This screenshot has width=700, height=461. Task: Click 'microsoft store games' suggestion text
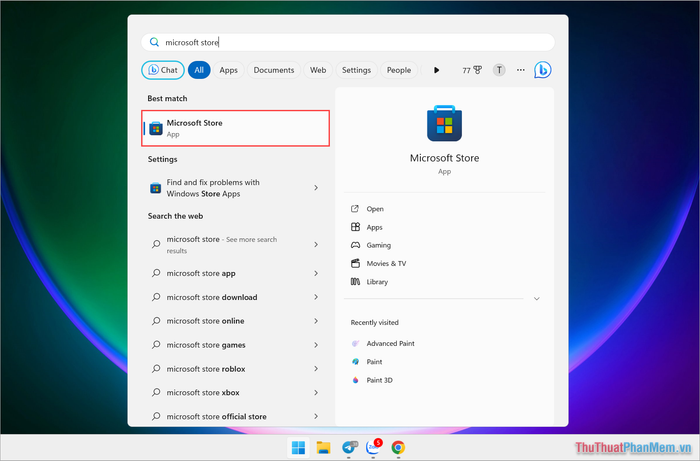coord(206,345)
